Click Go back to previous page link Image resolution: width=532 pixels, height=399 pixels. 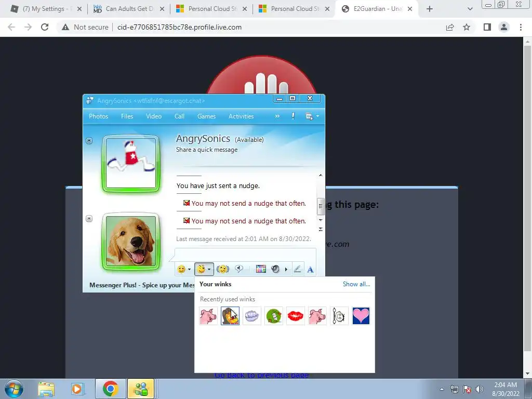click(261, 375)
